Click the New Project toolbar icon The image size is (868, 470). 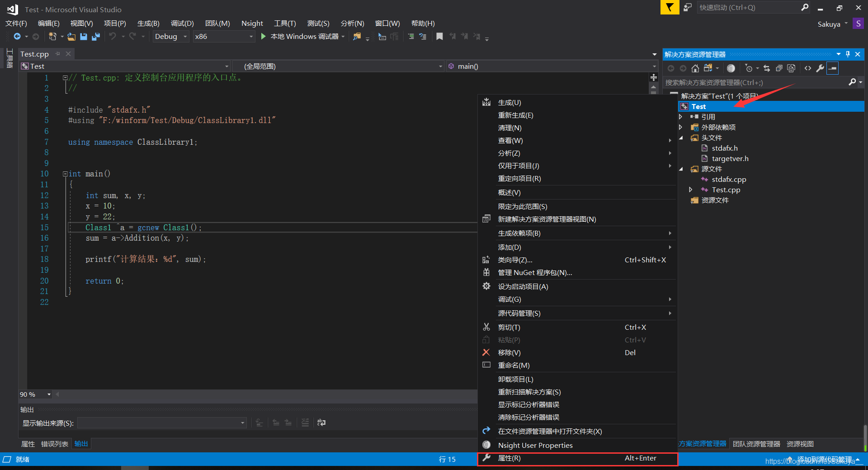click(53, 36)
